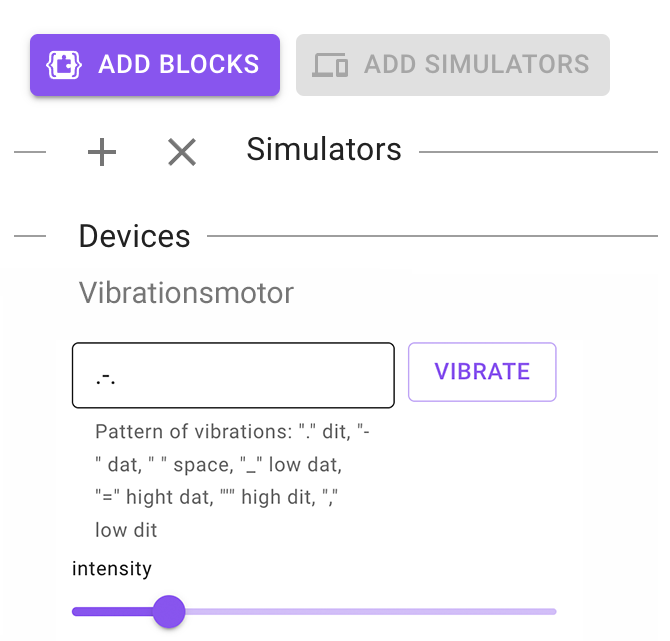Focus the vibration pattern text field
The height and width of the screenshot is (641, 670).
point(233,375)
